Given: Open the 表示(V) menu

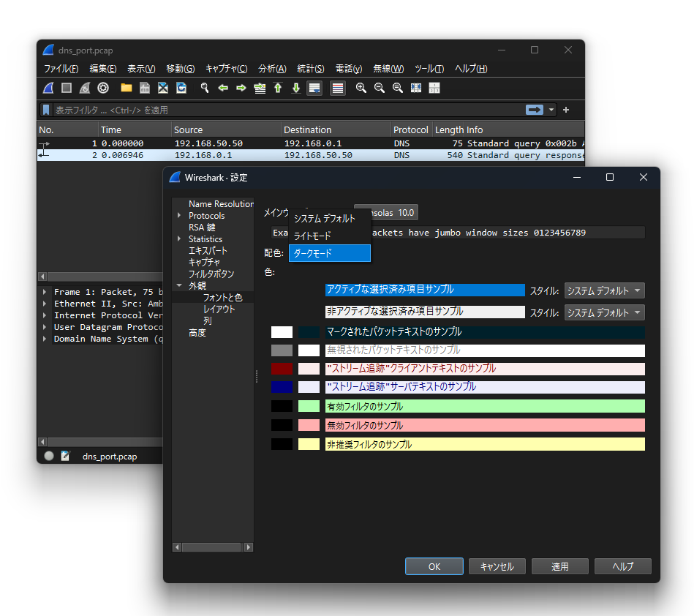Looking at the screenshot, I should tap(141, 69).
